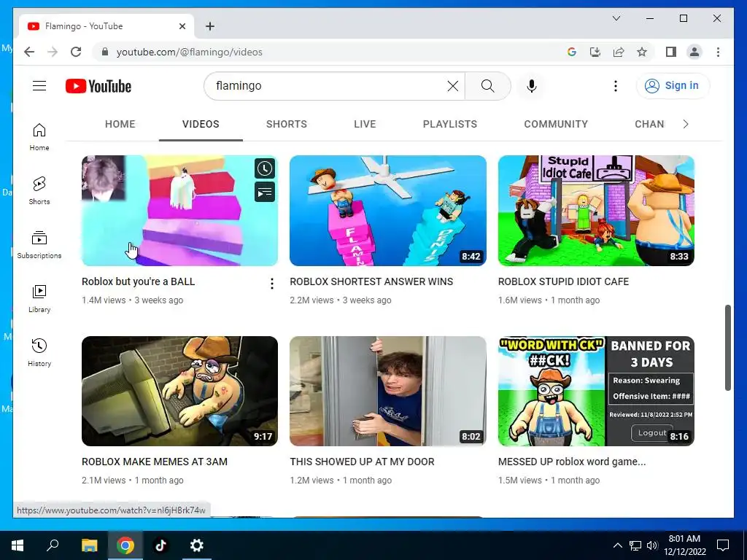Open YouTube settings three-dot menu
The width and height of the screenshot is (747, 560).
point(616,86)
